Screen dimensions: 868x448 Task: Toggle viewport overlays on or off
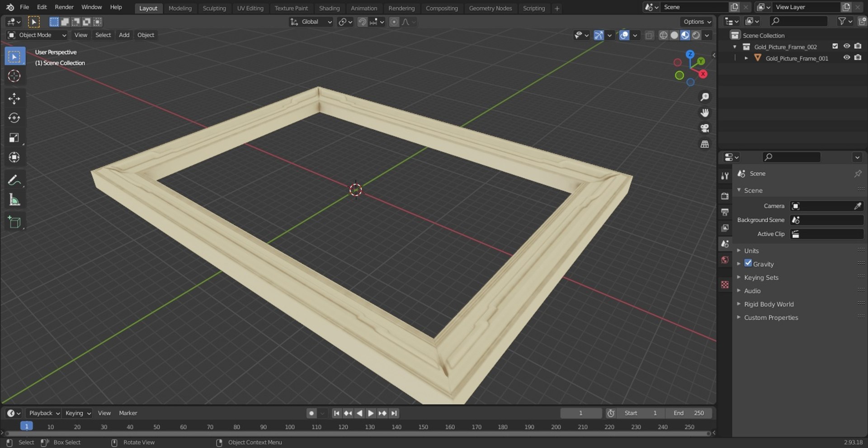[624, 35]
